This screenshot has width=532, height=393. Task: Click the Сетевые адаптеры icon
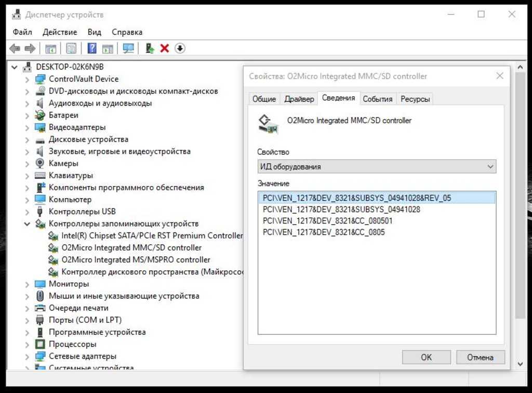point(40,356)
